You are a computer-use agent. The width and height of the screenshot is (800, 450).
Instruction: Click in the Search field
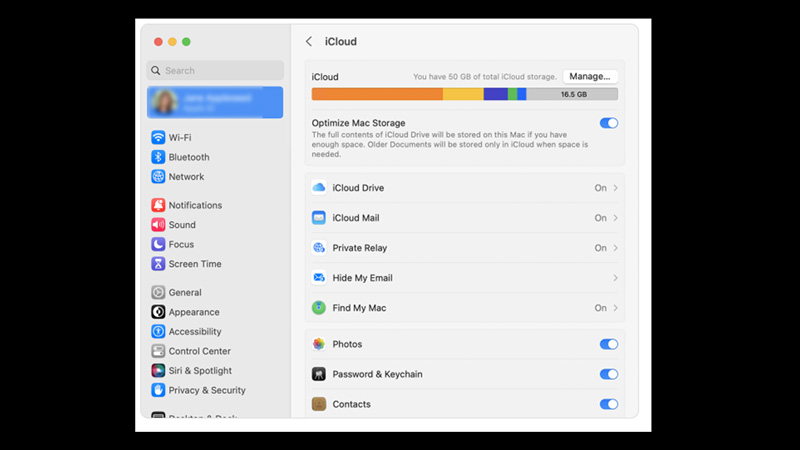215,70
